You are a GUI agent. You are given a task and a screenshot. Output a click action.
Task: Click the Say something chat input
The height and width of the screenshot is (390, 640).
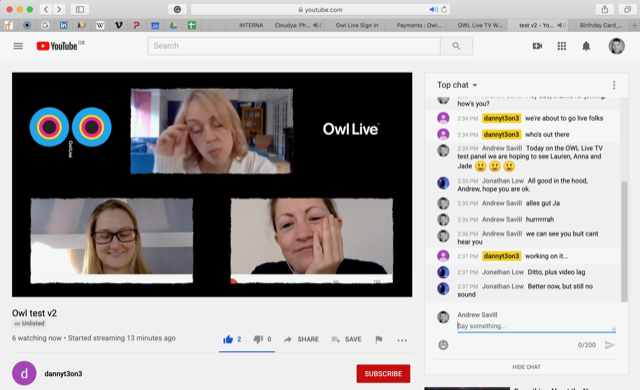coord(536,326)
